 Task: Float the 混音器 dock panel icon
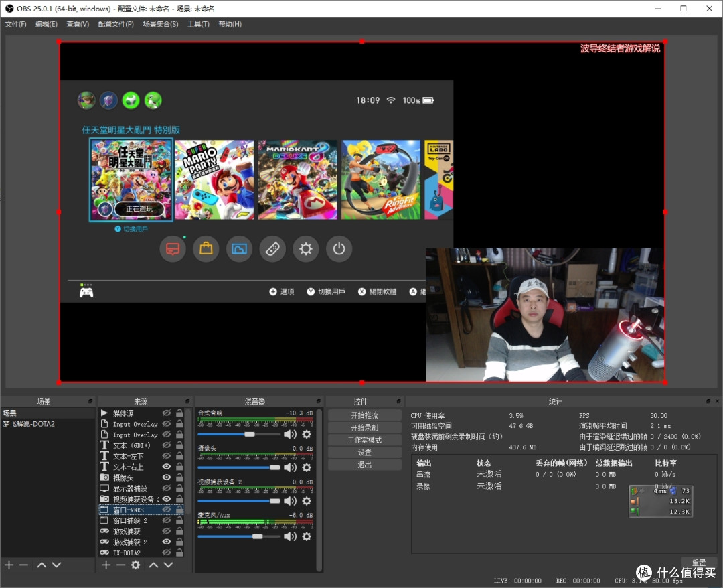tap(319, 401)
